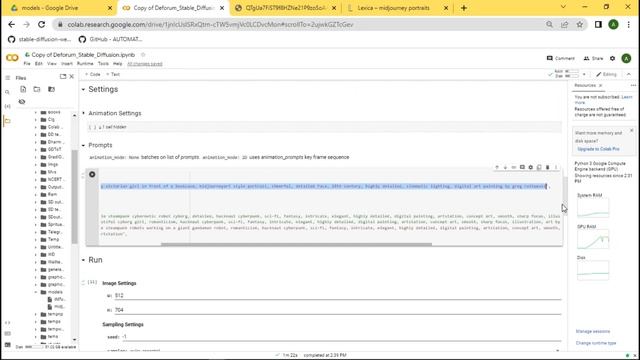Click the Comment button
This screenshot has width=640, height=360.
pyautogui.click(x=560, y=58)
